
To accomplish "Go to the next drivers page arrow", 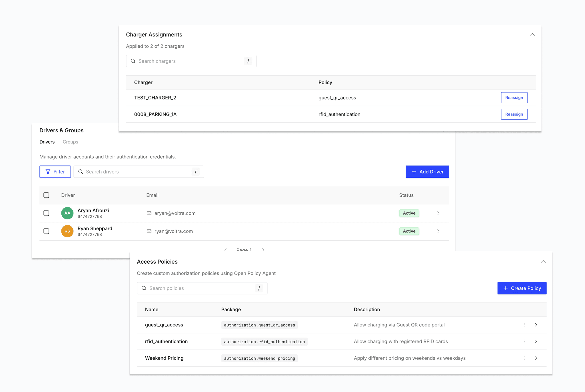I will (x=263, y=250).
